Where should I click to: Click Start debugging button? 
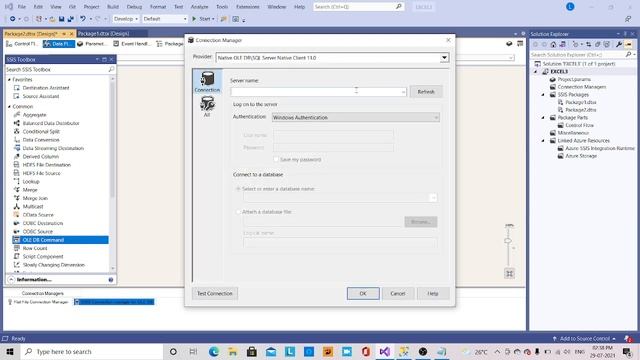203,19
